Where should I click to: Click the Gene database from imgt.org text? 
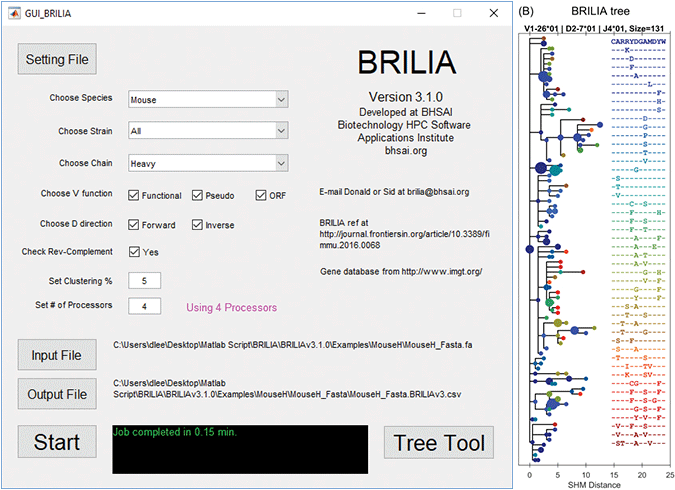pyautogui.click(x=401, y=271)
